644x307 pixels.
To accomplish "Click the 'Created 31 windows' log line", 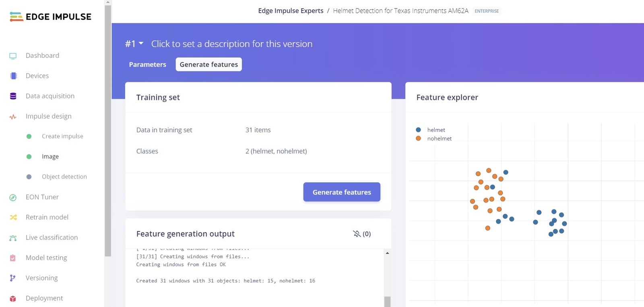I will tap(225, 281).
